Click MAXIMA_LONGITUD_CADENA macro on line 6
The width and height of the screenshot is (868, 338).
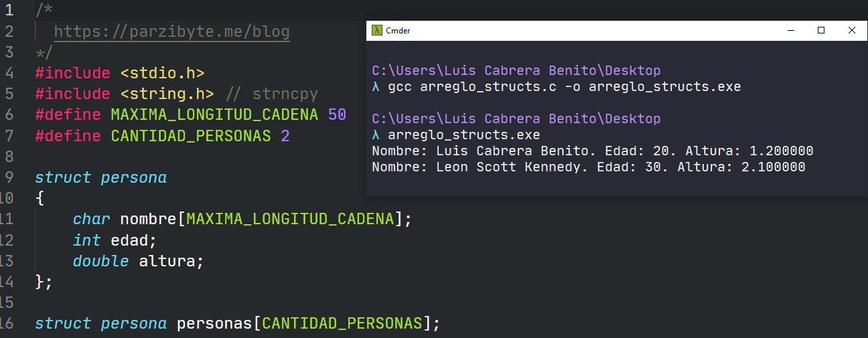pyautogui.click(x=214, y=115)
